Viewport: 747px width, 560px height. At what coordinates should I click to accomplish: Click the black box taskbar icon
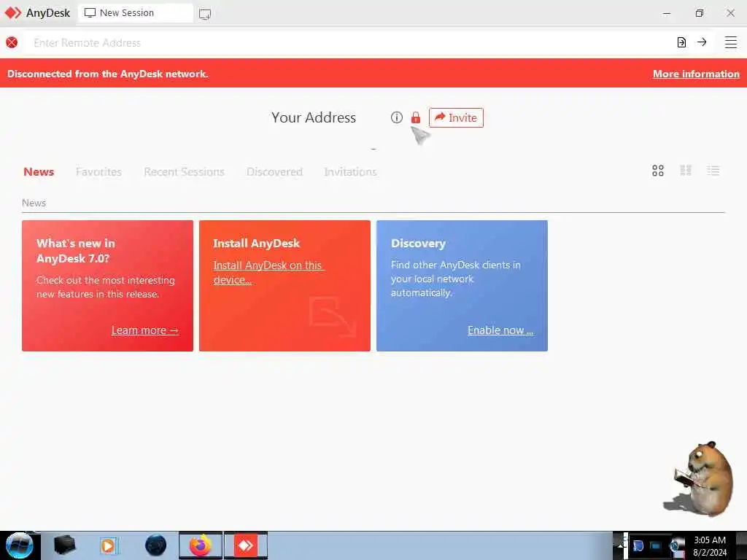coord(64,545)
